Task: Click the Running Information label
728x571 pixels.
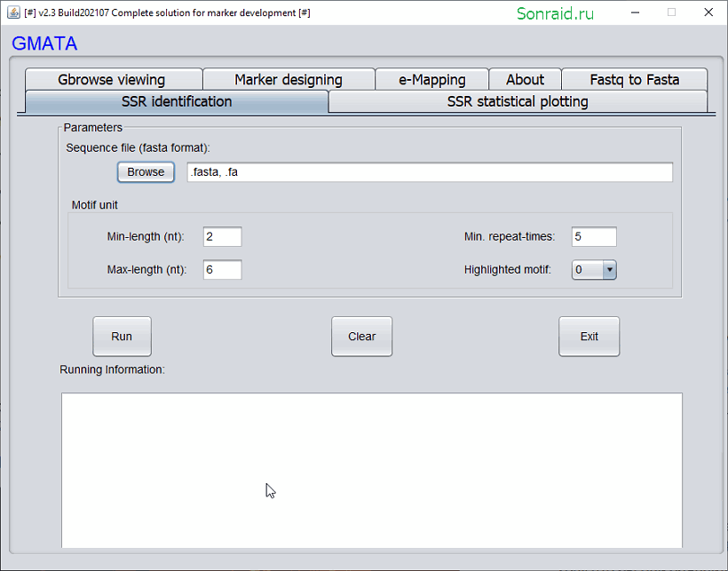Action: 113,369
